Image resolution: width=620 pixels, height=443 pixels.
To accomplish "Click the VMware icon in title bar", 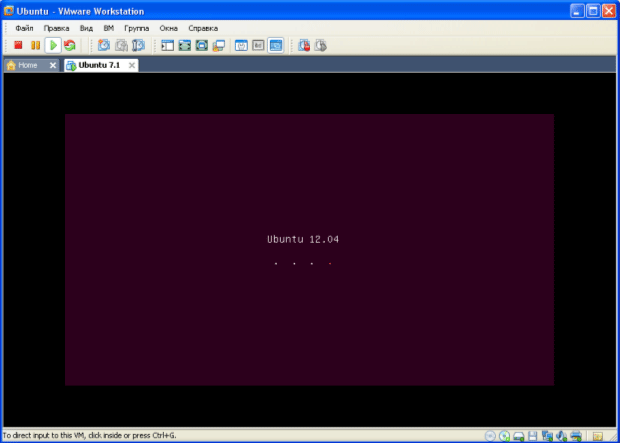I will 8,11.
